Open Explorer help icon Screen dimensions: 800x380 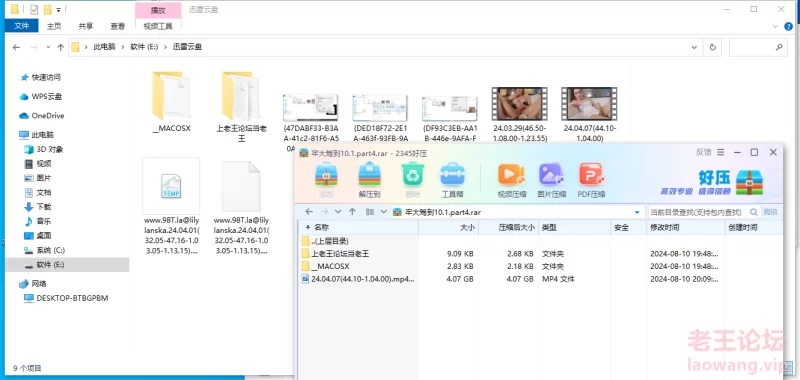[x=789, y=26]
